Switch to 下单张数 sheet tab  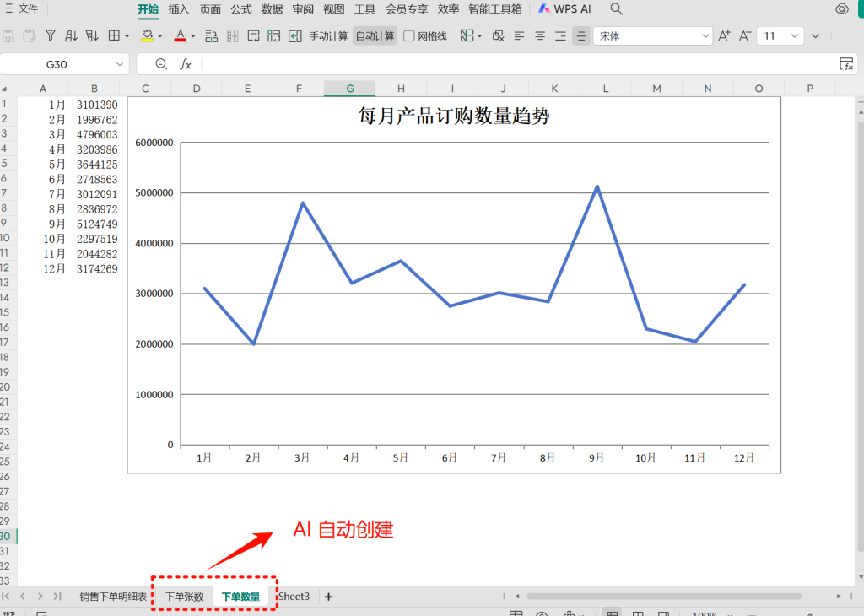[185, 597]
